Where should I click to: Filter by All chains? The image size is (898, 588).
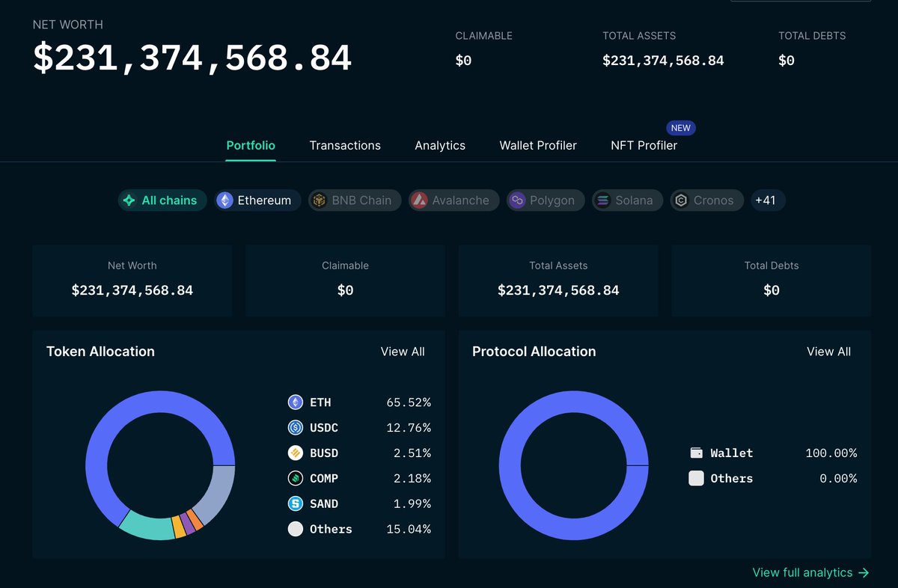point(162,200)
